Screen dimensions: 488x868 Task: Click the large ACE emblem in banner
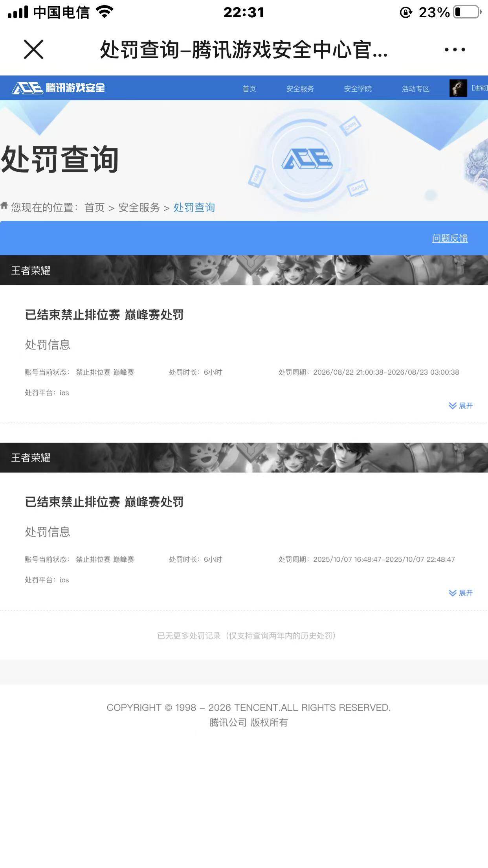[x=307, y=159]
